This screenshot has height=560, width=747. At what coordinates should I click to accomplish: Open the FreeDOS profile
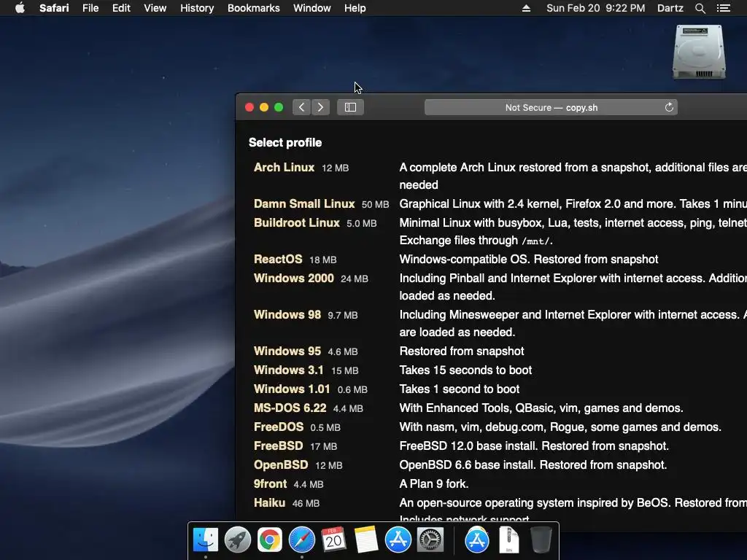(278, 427)
